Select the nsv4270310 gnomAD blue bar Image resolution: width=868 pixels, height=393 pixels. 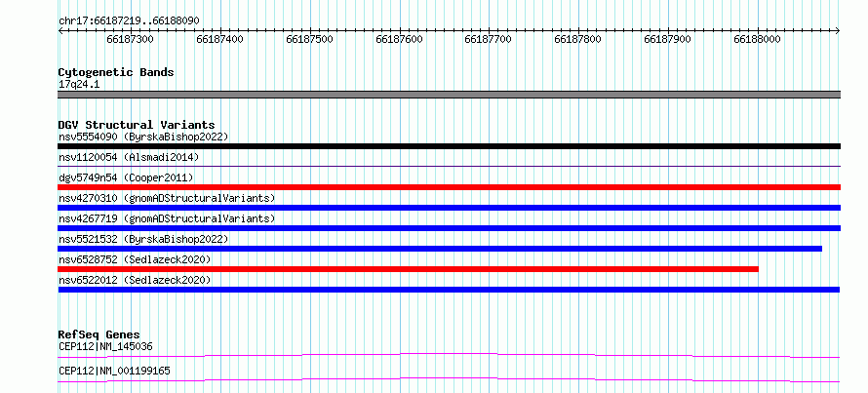pyautogui.click(x=449, y=208)
